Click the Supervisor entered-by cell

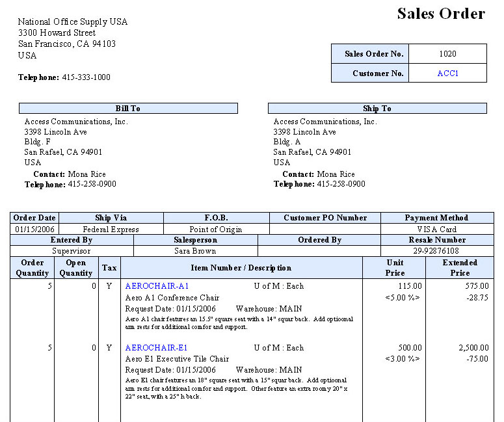click(72, 251)
